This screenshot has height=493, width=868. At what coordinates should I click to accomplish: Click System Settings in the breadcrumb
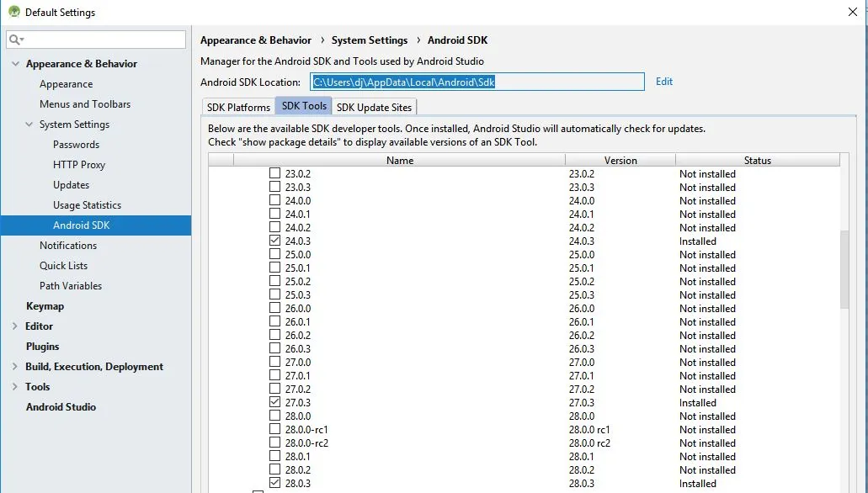(370, 40)
